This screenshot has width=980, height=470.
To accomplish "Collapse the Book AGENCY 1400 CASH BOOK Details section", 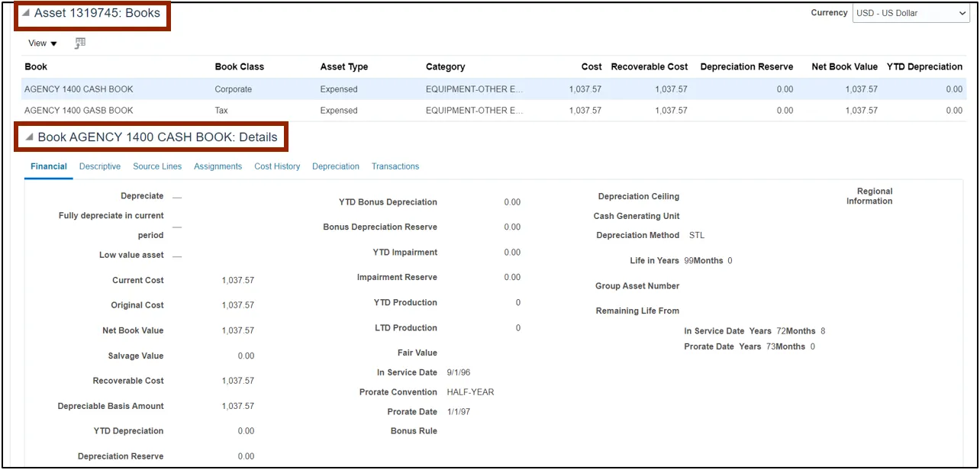I will pyautogui.click(x=29, y=138).
